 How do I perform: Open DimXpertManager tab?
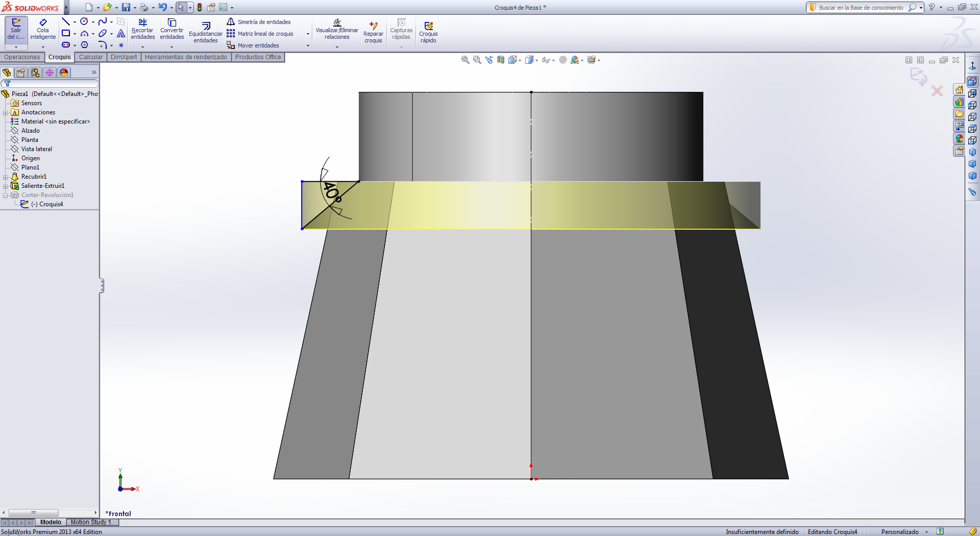(50, 72)
